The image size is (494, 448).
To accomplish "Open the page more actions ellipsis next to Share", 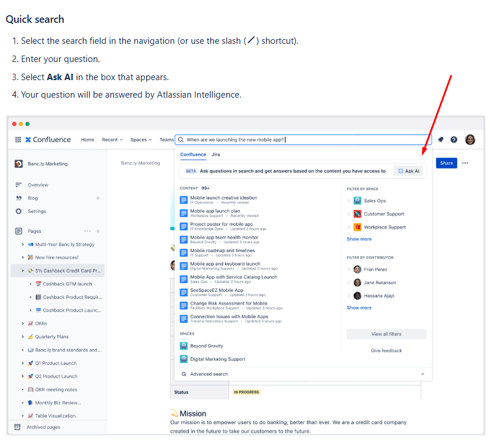I will coord(465,163).
